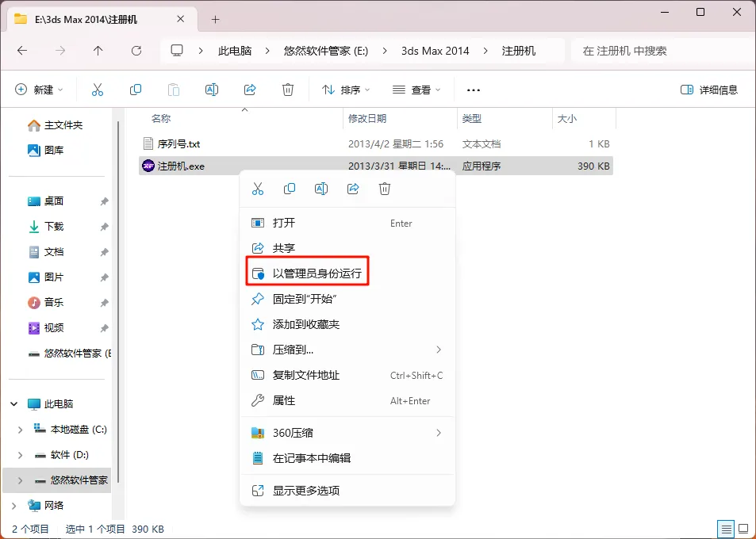Choose 共享 in the context menu
The image size is (756, 539).
[347, 248]
